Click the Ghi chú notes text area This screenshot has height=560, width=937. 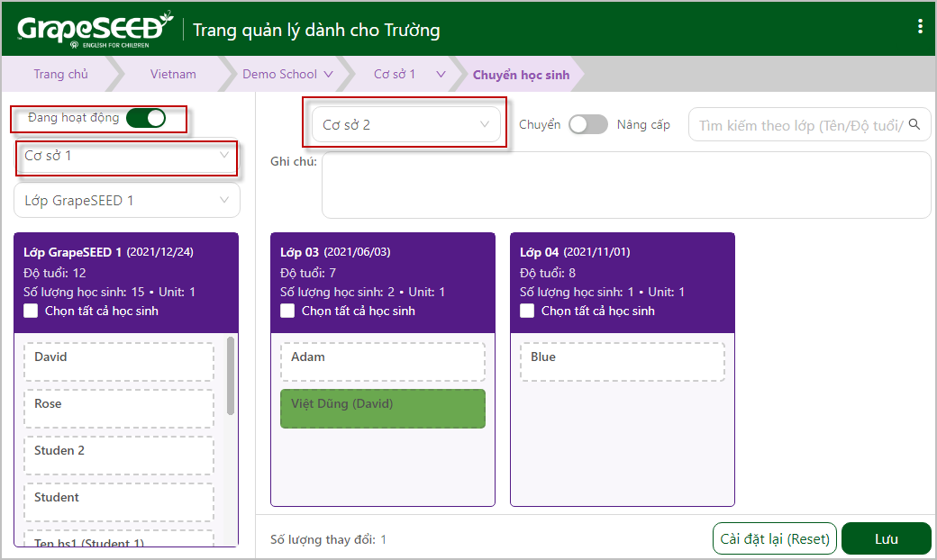coord(626,185)
